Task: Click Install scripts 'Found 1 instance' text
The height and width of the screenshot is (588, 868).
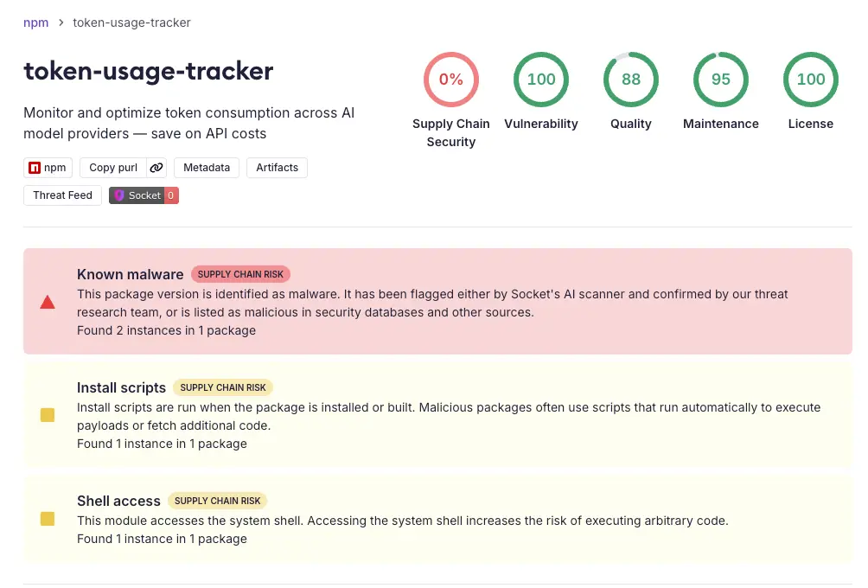Action: (162, 444)
